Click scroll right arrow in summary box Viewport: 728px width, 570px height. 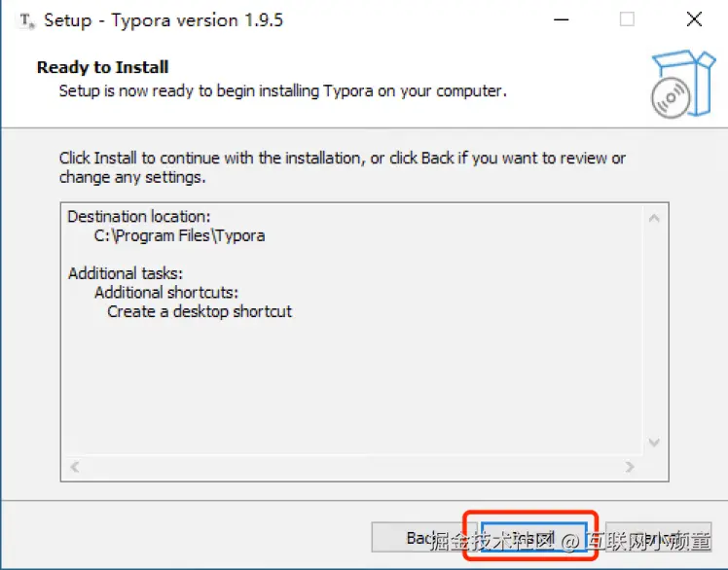[x=632, y=468]
